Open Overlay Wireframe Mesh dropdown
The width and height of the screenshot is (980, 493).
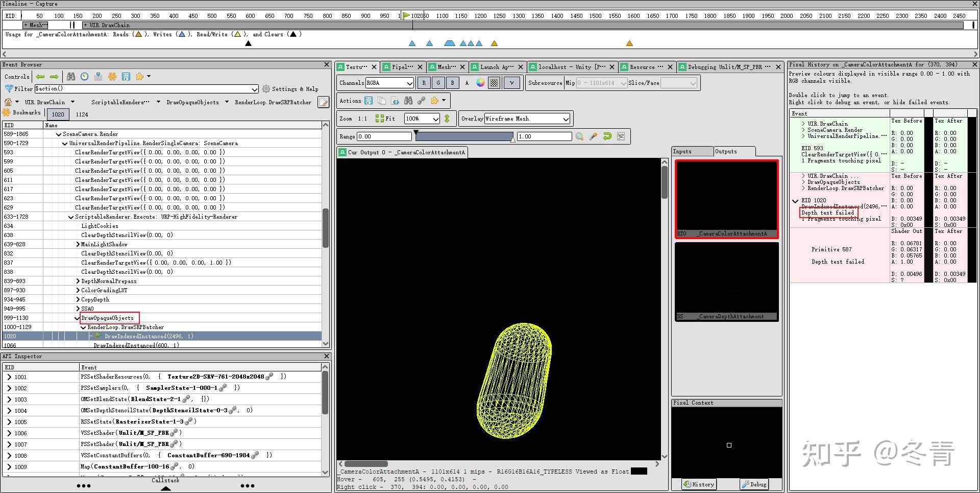click(527, 119)
